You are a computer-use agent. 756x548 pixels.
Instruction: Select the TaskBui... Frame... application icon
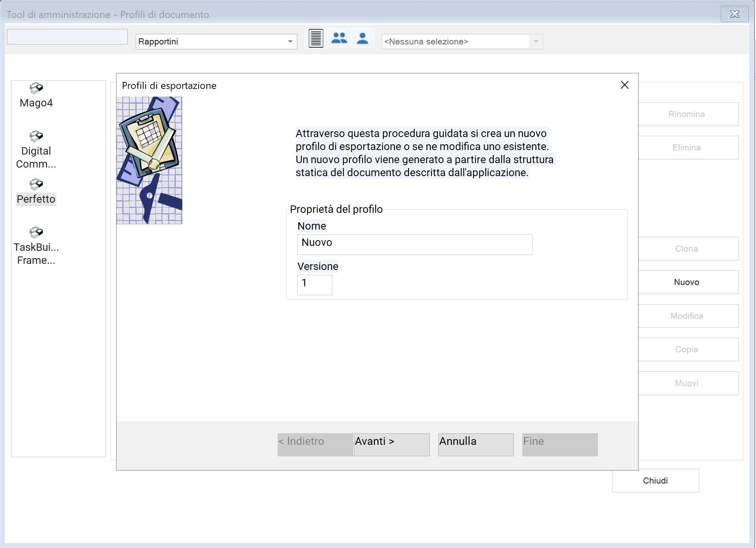pyautogui.click(x=36, y=232)
